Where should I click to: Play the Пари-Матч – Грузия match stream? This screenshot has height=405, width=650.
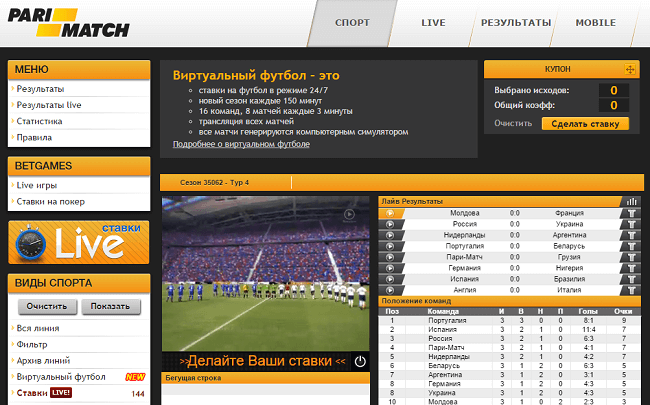[x=390, y=257]
